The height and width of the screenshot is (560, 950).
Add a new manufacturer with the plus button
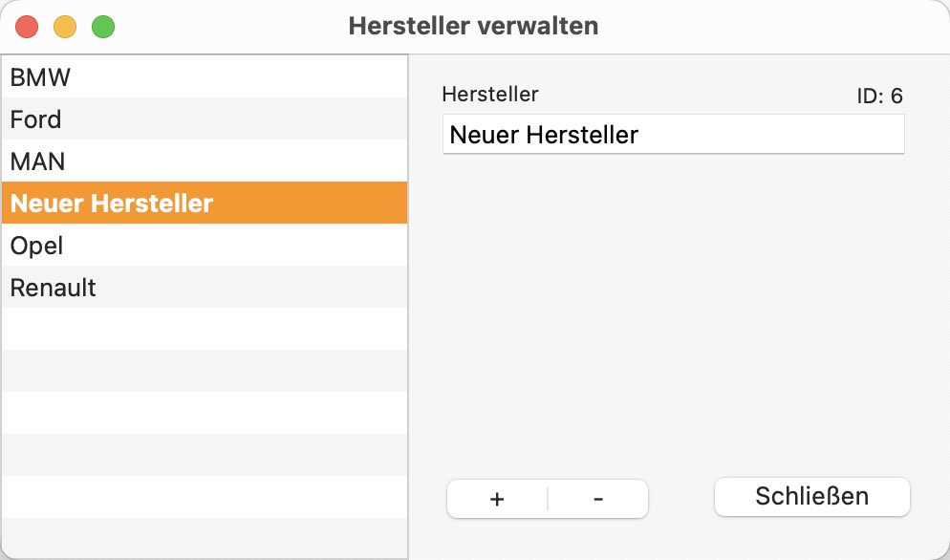tap(497, 499)
